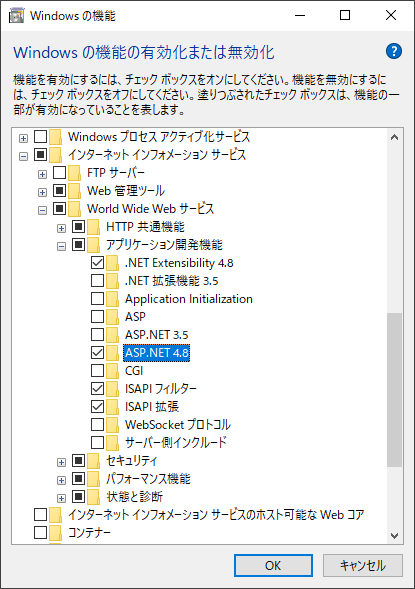Check the Application Initialization checkbox
This screenshot has width=415, height=589.
98,299
